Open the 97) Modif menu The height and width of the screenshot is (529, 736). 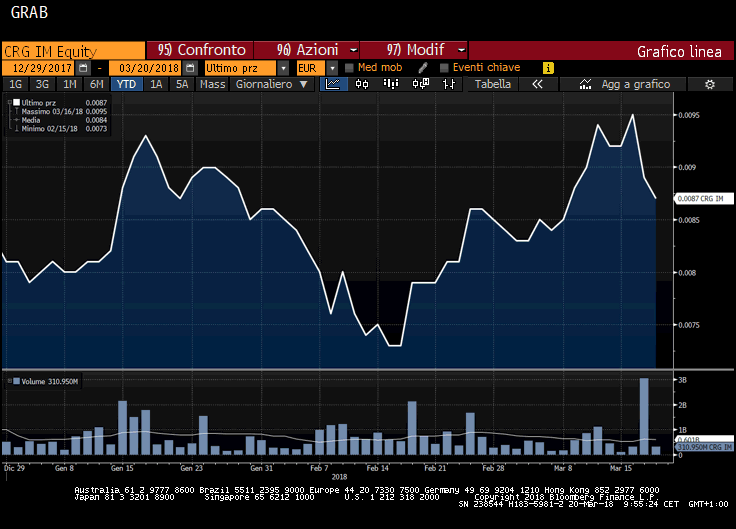414,50
